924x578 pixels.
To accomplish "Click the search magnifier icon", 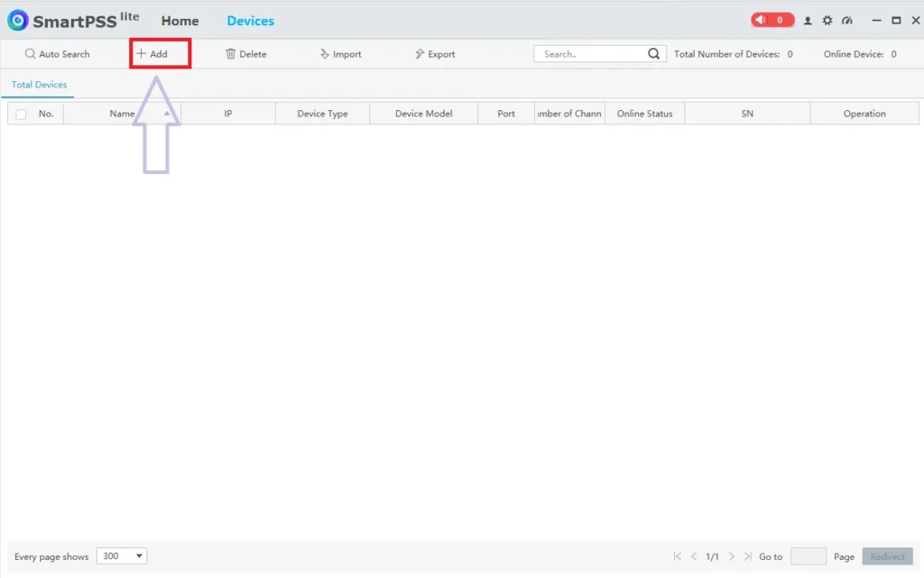I will pyautogui.click(x=654, y=53).
